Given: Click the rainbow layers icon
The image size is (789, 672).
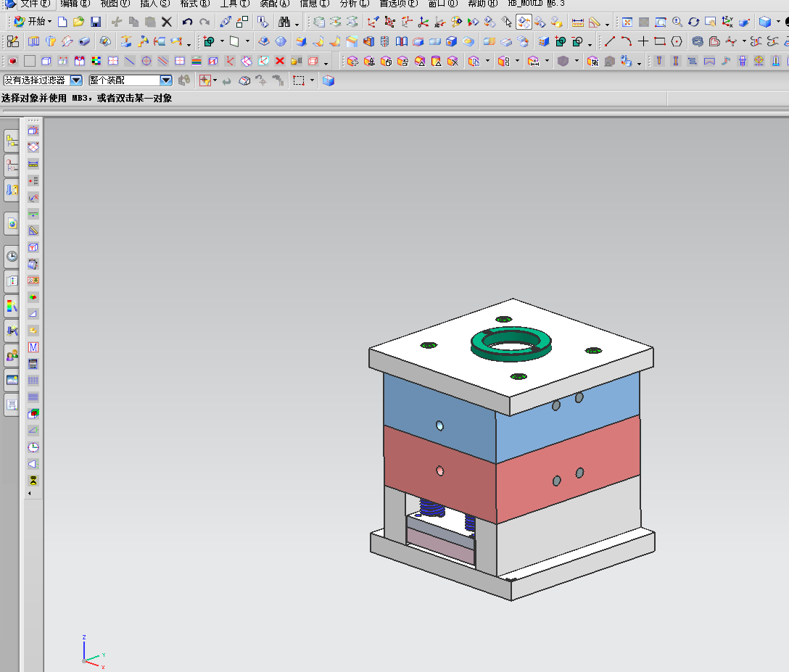Looking at the screenshot, I should [197, 61].
